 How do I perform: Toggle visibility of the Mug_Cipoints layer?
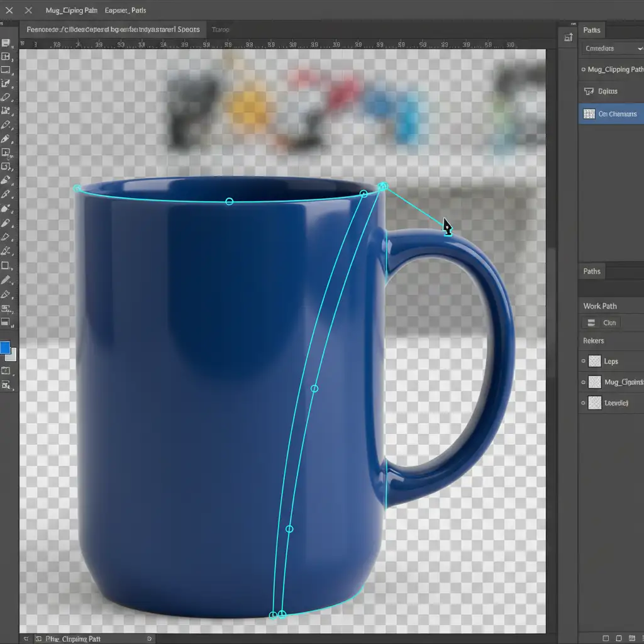pyautogui.click(x=584, y=382)
